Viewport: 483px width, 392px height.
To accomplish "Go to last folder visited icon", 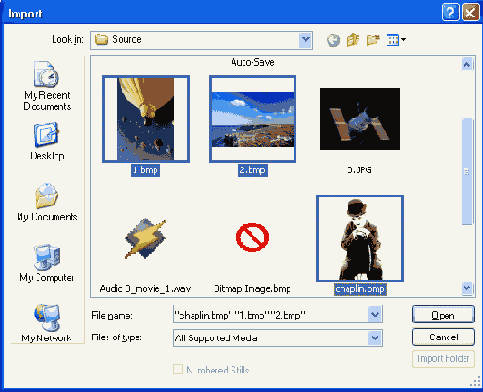I will 333,40.
